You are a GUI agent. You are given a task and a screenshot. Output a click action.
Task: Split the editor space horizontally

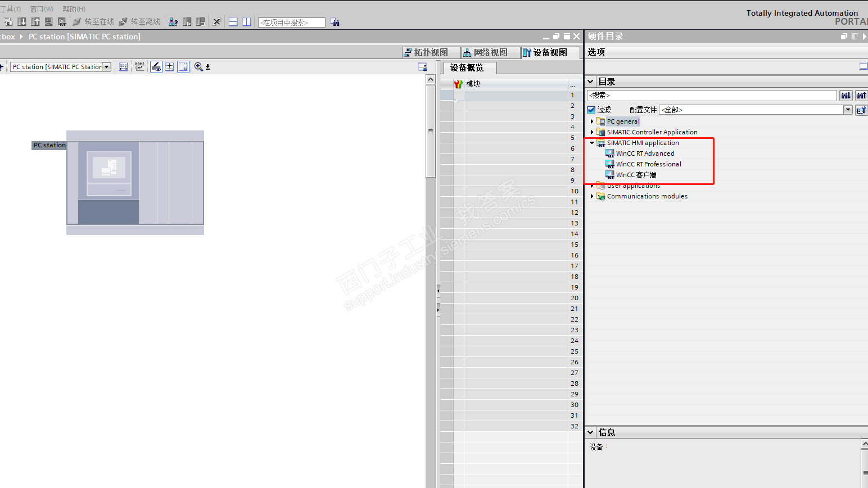pyautogui.click(x=233, y=22)
